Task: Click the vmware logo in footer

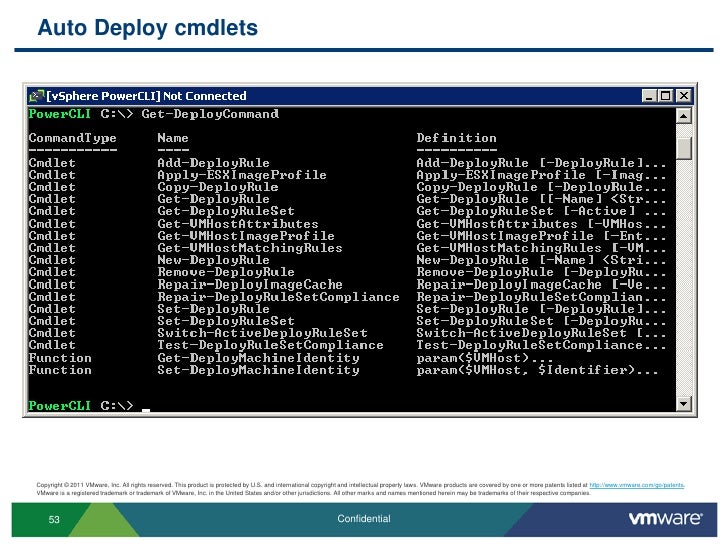Action: coord(665,519)
